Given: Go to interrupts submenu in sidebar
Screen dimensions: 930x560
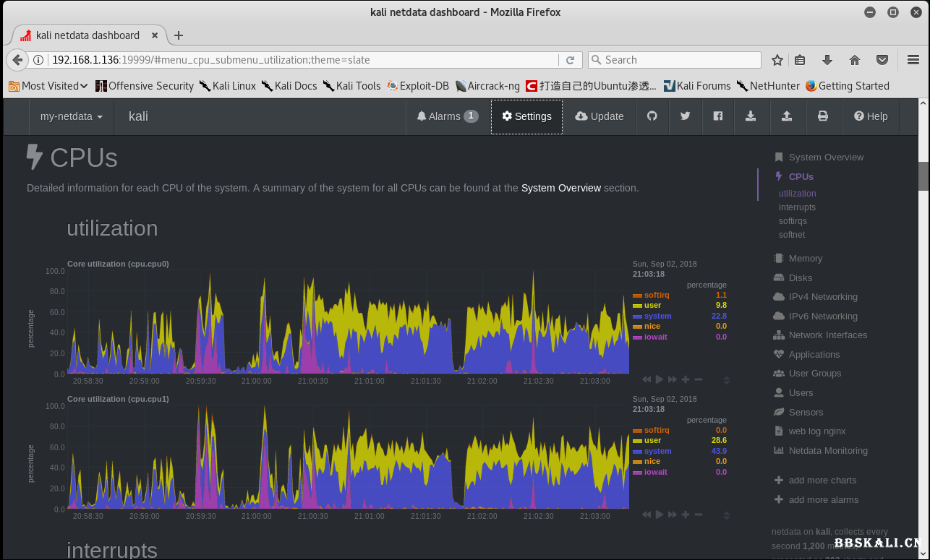Looking at the screenshot, I should click(x=797, y=207).
